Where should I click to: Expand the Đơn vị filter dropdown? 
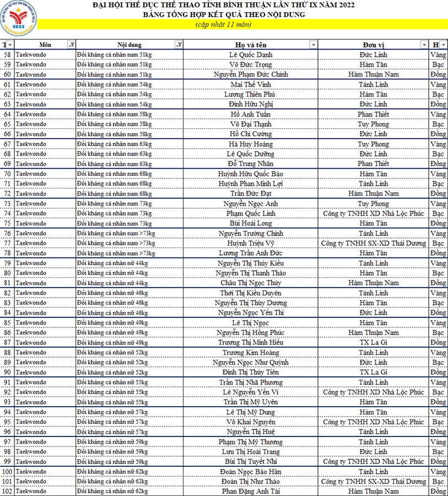coord(424,45)
